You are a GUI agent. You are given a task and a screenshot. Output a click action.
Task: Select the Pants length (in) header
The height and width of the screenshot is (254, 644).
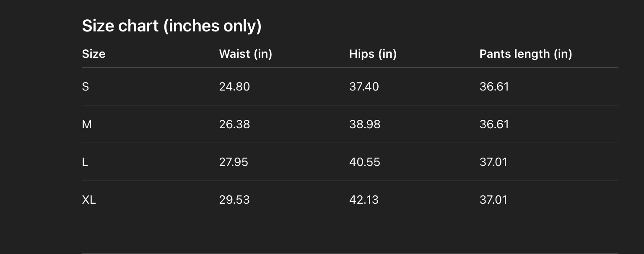[x=525, y=54]
